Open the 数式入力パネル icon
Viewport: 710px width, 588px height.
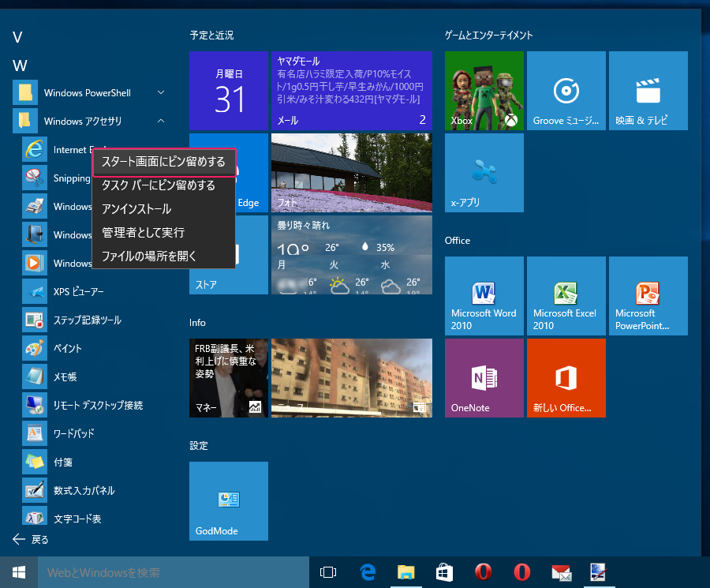(35, 490)
